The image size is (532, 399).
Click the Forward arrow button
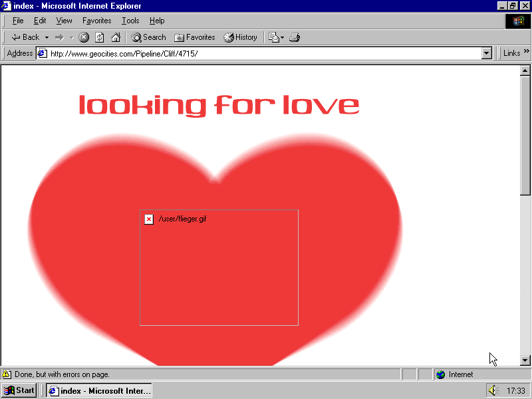[x=59, y=37]
